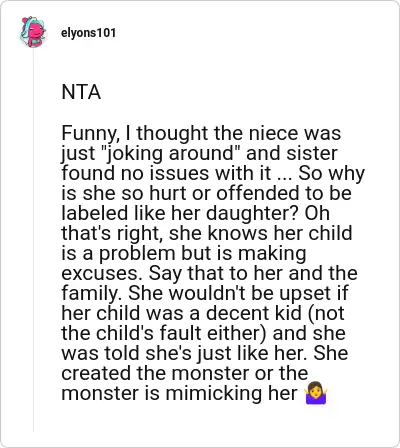The height and width of the screenshot is (448, 400).
Task: Click the text 'monster is mimicking her'
Action: [179, 393]
